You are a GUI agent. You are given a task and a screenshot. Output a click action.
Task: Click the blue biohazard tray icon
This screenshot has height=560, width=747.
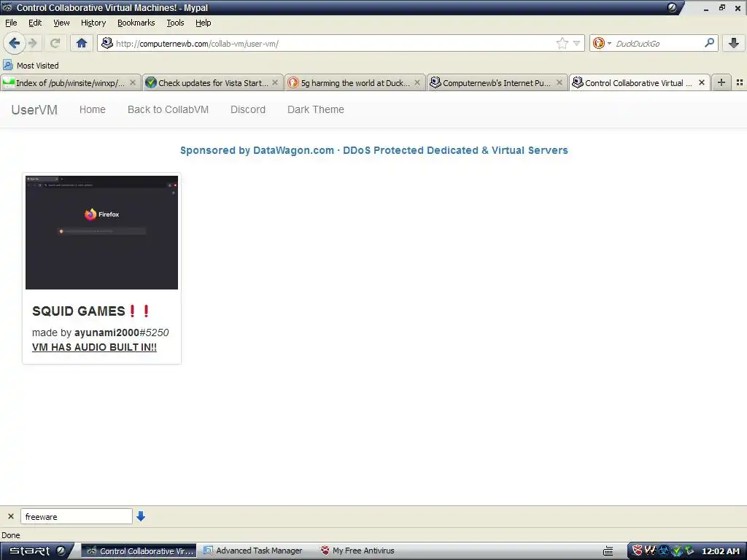664,551
